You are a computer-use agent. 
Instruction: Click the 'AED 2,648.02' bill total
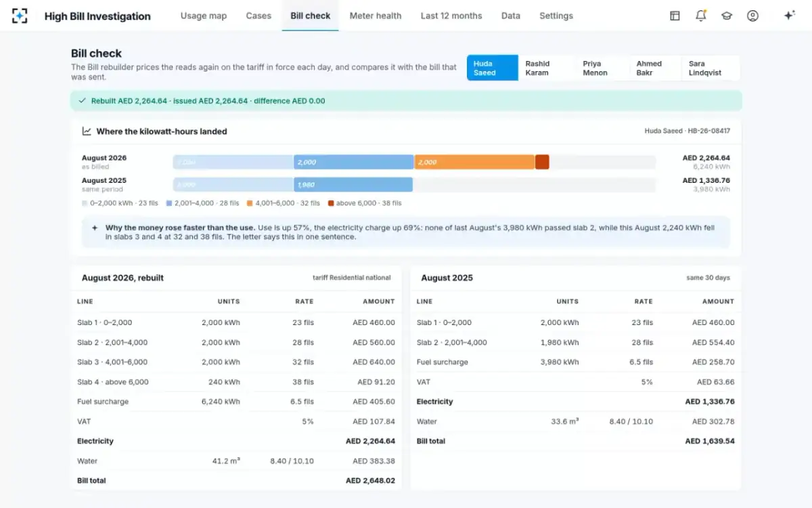(x=370, y=481)
